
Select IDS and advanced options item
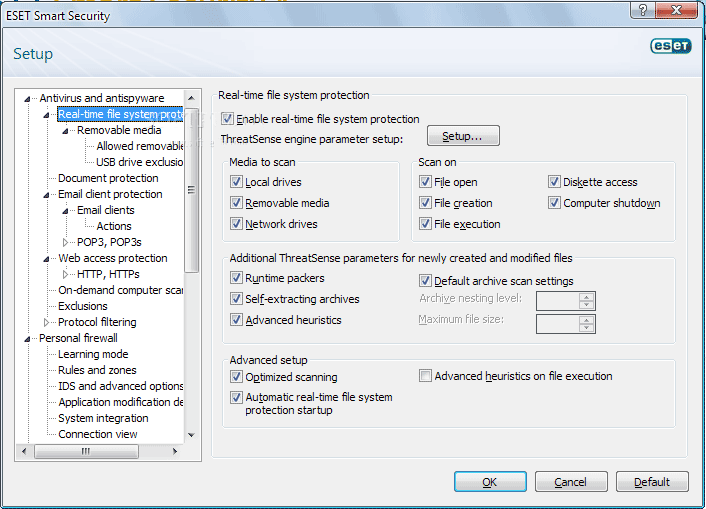pyautogui.click(x=120, y=386)
